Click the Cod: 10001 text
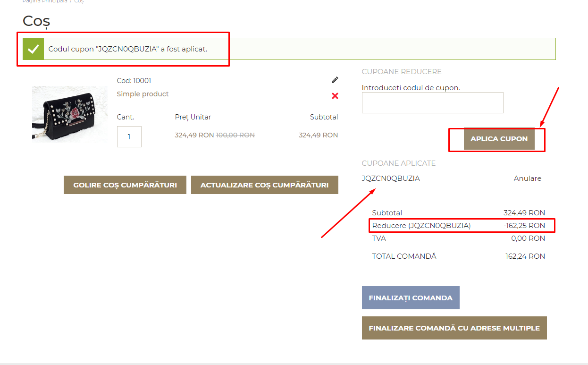 tap(134, 81)
